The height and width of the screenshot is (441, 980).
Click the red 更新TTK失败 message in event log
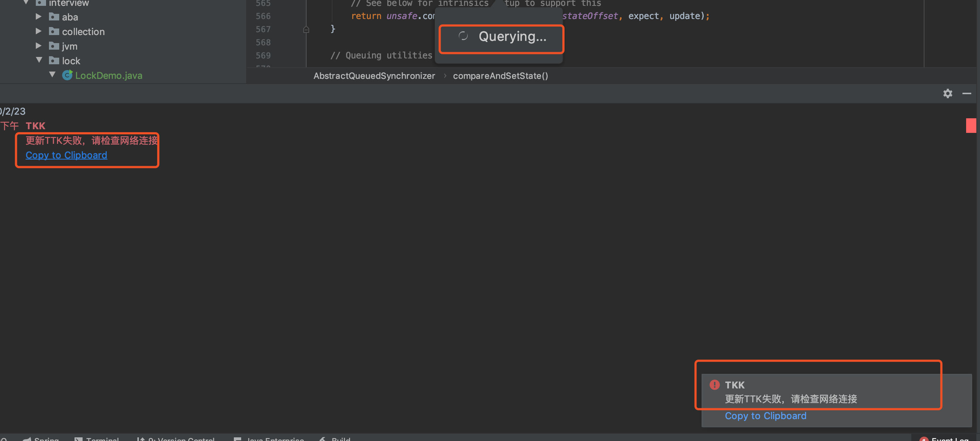[92, 141]
